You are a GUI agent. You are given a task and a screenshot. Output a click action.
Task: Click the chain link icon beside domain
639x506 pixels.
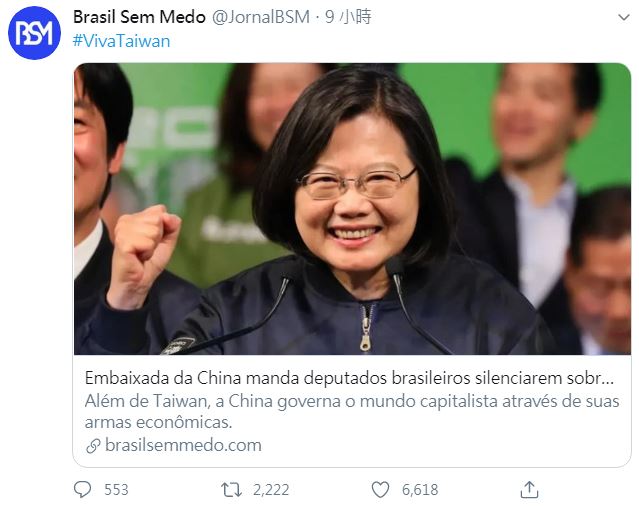coord(93,446)
